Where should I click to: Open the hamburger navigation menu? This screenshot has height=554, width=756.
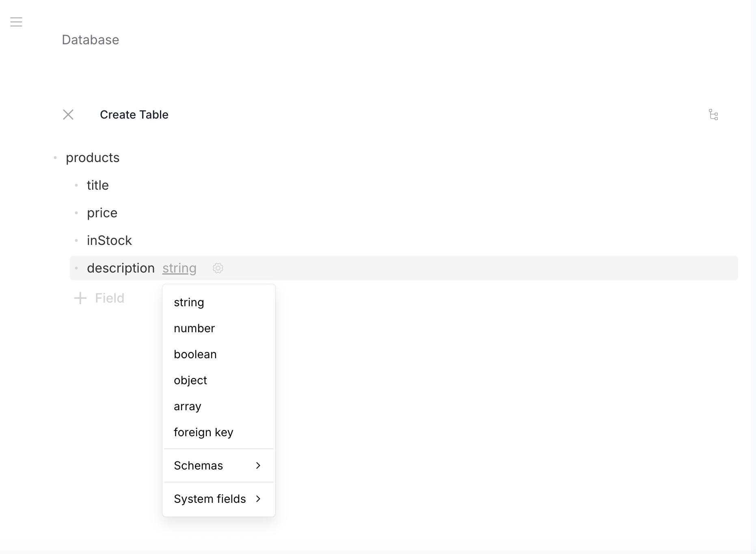pyautogui.click(x=16, y=22)
